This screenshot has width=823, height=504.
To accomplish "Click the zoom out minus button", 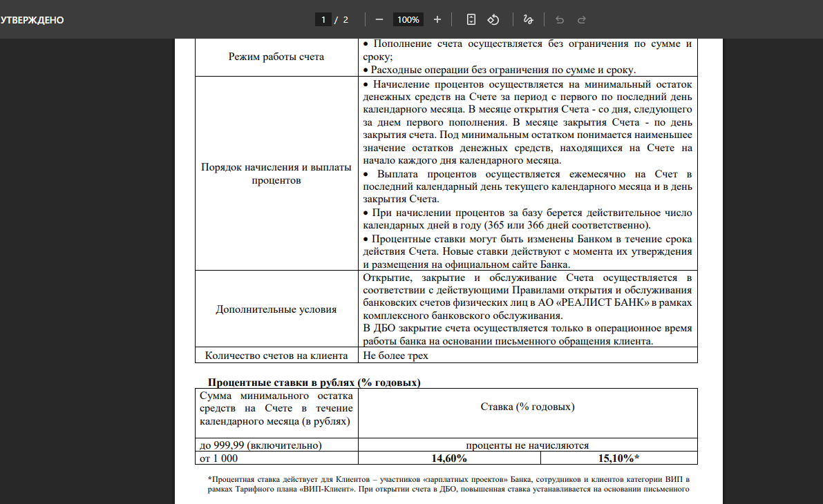I will [x=379, y=20].
